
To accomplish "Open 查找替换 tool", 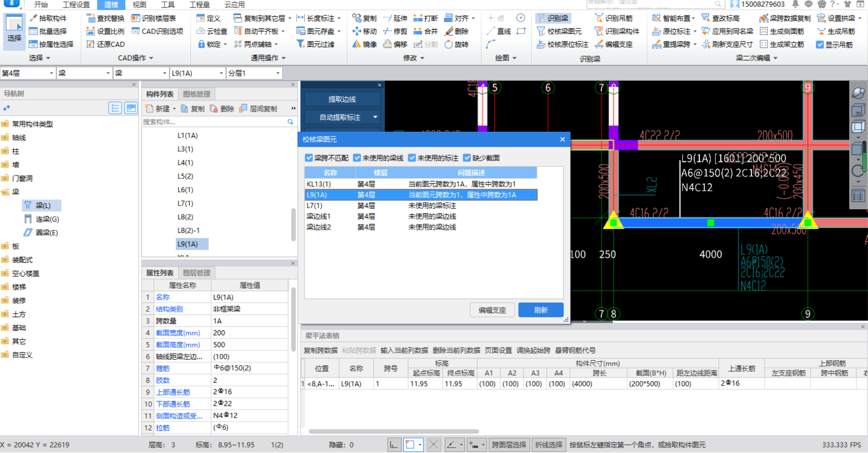I will [105, 18].
